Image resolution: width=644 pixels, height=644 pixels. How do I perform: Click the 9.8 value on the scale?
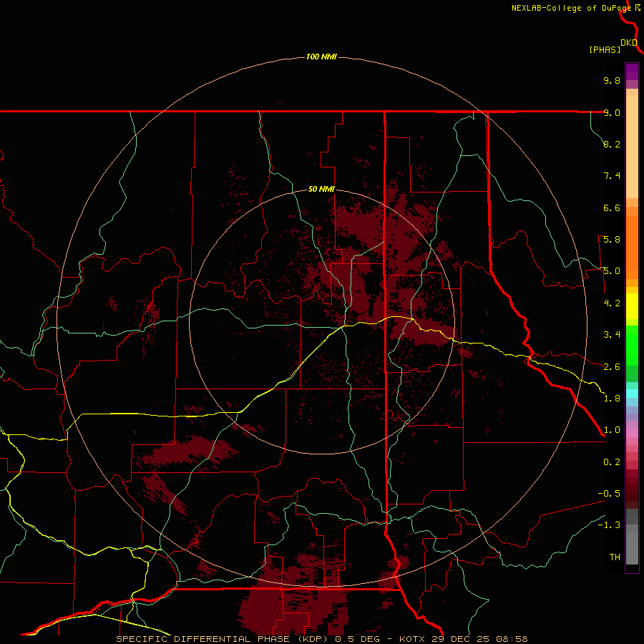pyautogui.click(x=612, y=80)
